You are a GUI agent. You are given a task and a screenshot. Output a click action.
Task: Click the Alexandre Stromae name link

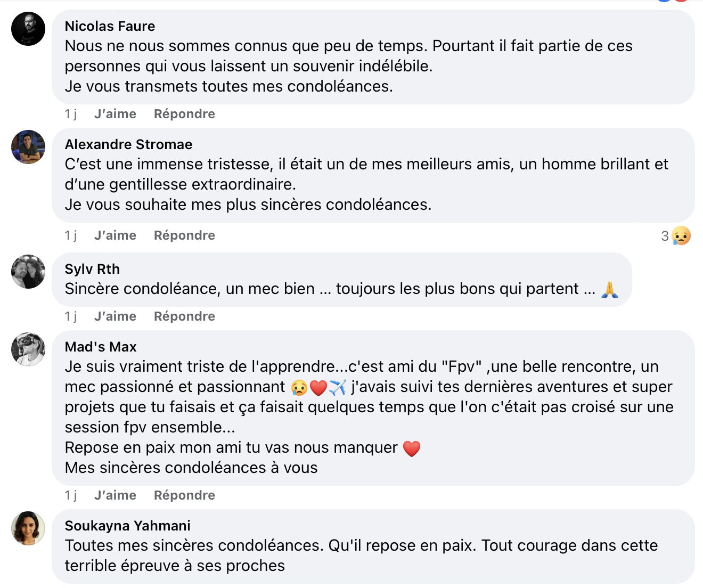(x=128, y=144)
